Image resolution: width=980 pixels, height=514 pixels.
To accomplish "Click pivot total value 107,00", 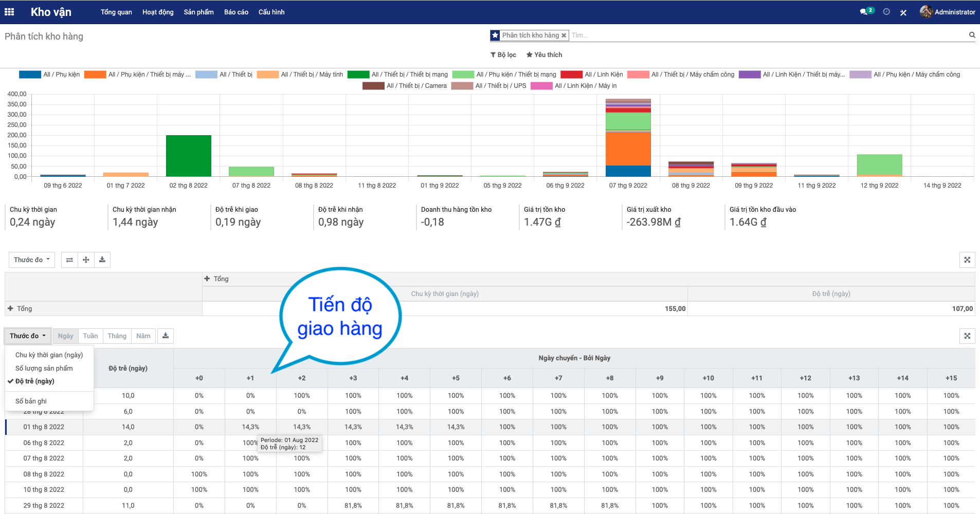I will pyautogui.click(x=963, y=308).
